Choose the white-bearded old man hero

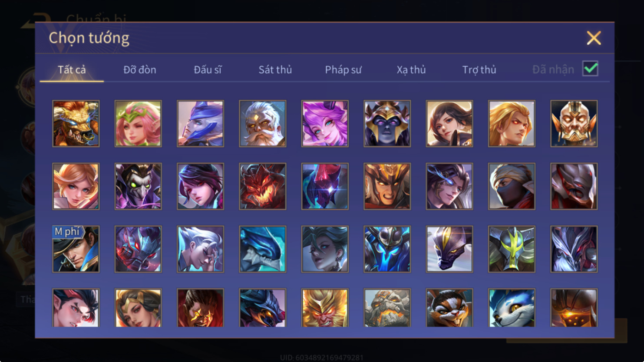(x=263, y=124)
